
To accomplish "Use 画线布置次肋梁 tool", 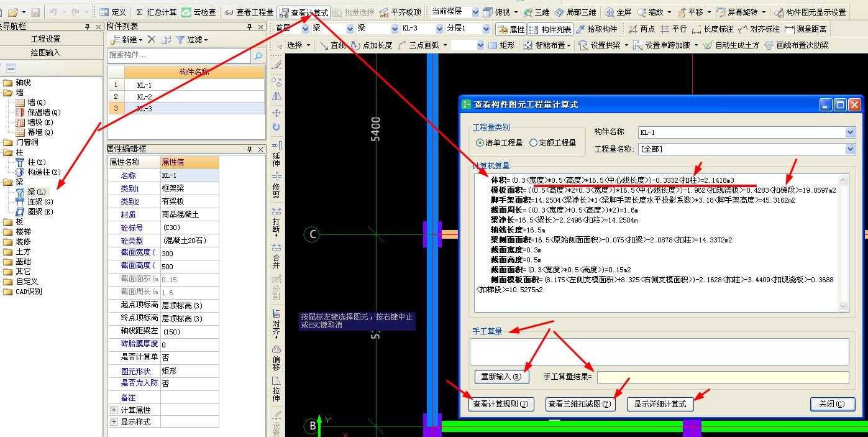I will 797,45.
